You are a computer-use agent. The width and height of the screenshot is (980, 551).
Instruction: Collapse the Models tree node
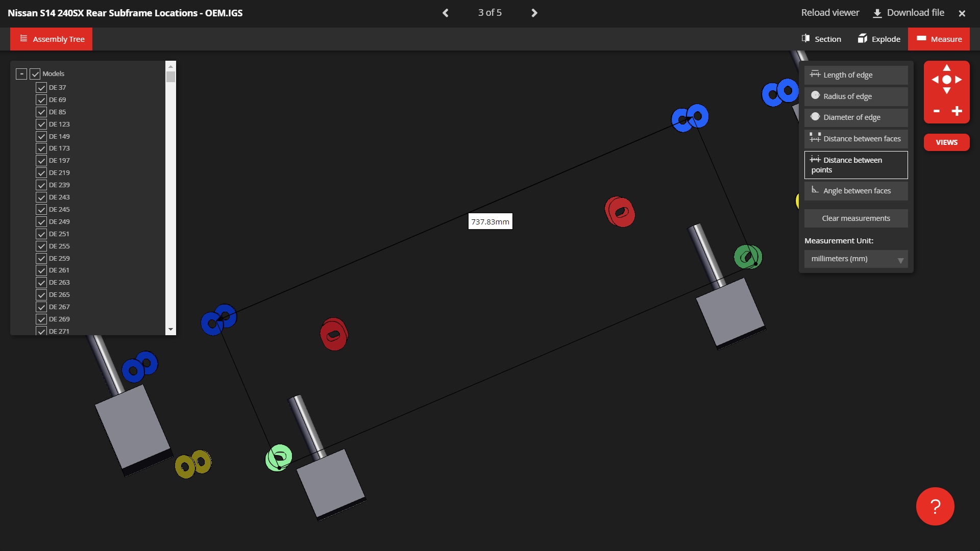21,74
